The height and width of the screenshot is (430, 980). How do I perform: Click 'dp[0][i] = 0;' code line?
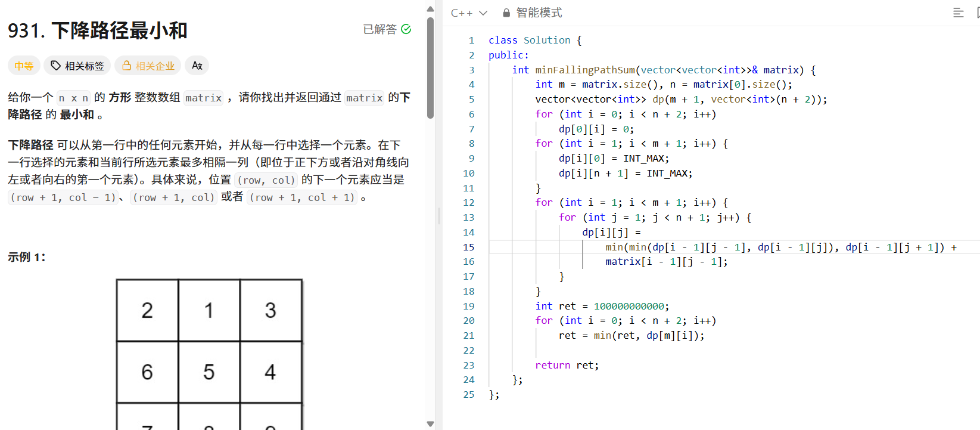pos(596,129)
